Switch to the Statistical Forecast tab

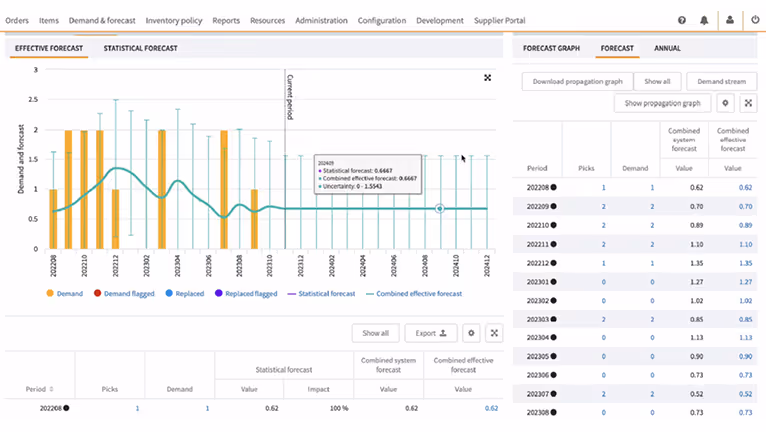[x=140, y=48]
